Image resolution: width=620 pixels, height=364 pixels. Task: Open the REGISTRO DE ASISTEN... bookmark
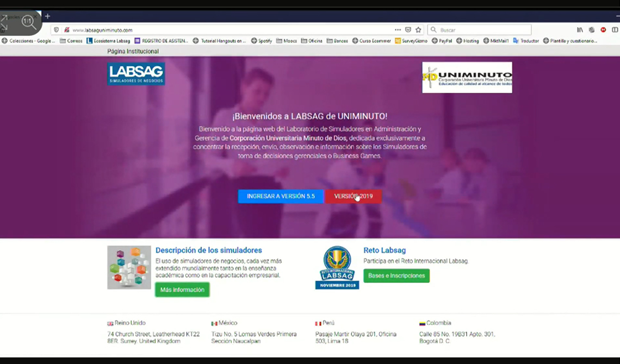[x=161, y=41]
